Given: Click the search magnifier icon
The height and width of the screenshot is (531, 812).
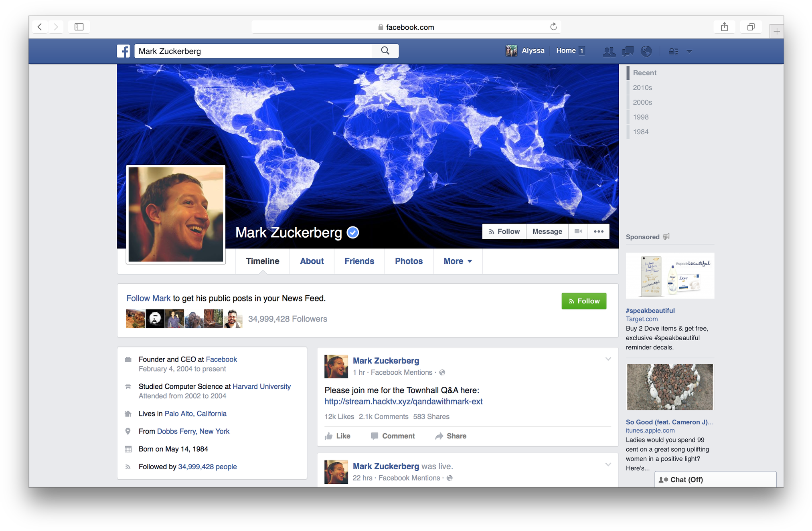Looking at the screenshot, I should click(x=385, y=50).
